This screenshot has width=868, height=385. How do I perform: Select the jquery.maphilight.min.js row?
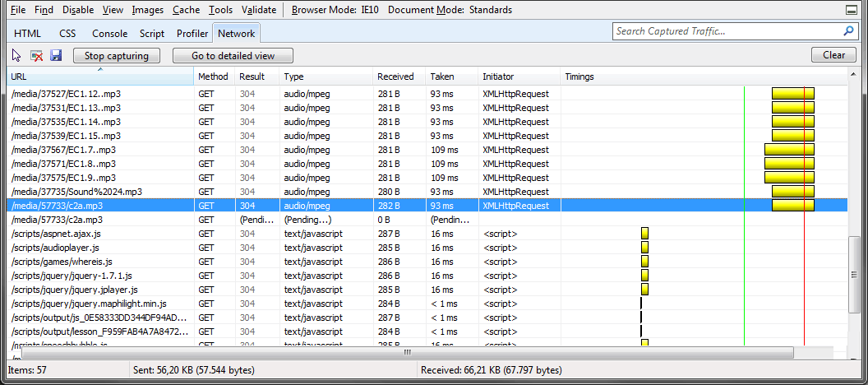[x=427, y=303]
